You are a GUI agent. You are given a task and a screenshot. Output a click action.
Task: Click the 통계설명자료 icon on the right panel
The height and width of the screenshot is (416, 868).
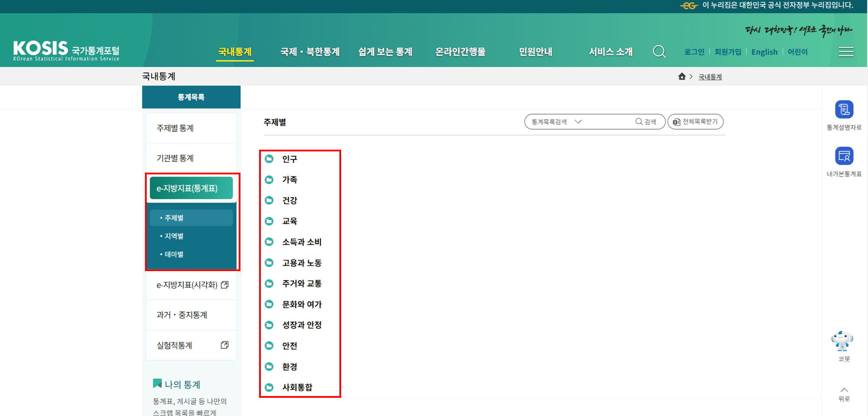(x=844, y=109)
